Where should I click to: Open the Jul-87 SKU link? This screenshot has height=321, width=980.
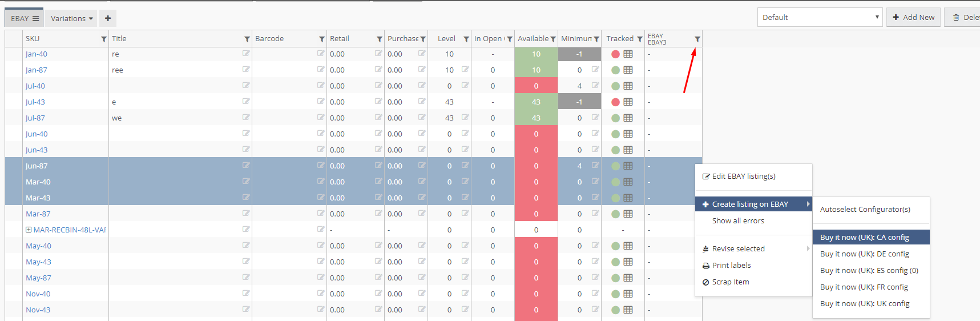[35, 118]
